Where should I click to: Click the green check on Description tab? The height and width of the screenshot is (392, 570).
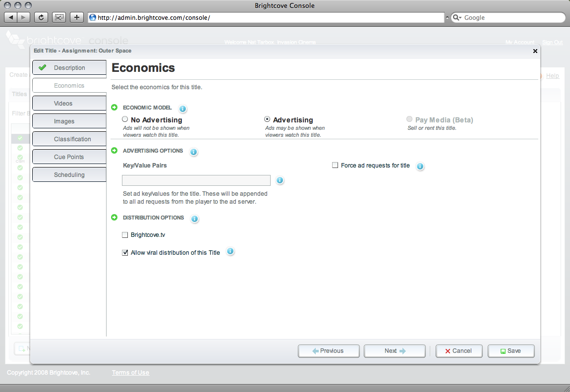[43, 67]
